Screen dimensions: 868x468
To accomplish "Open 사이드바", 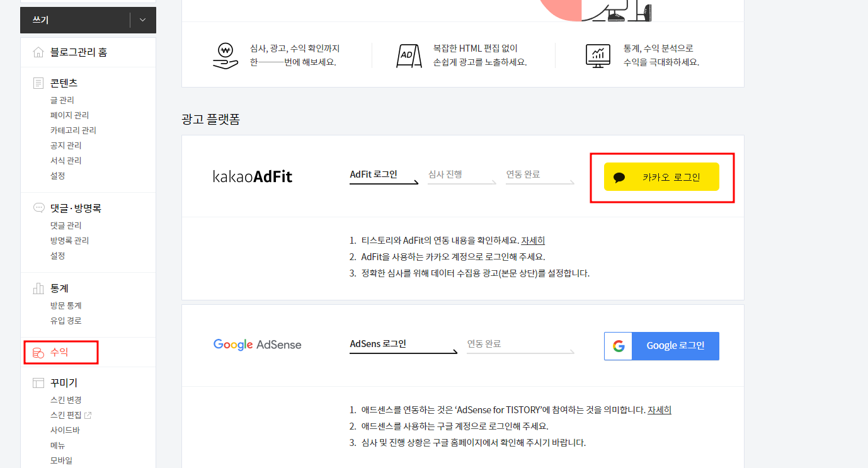I will (65, 430).
